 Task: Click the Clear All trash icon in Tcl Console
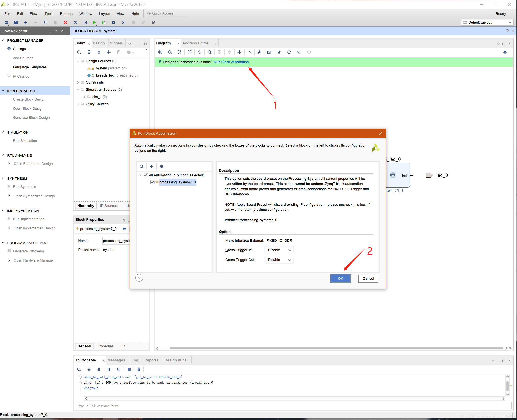tap(139, 369)
